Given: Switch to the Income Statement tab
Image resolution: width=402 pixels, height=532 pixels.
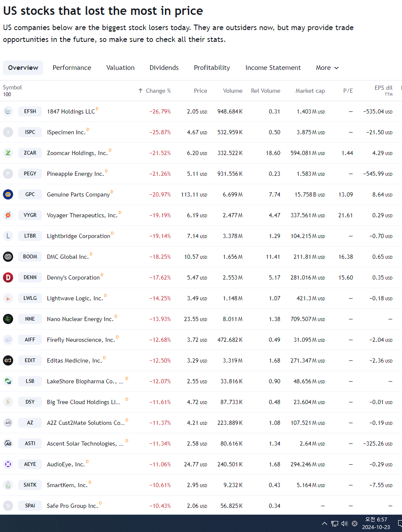Looking at the screenshot, I should click(x=273, y=68).
